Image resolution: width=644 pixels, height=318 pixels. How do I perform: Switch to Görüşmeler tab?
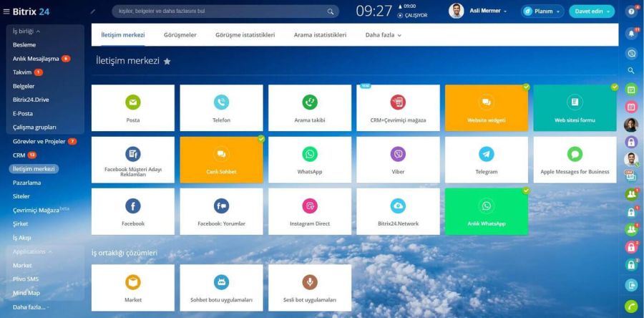click(x=180, y=35)
